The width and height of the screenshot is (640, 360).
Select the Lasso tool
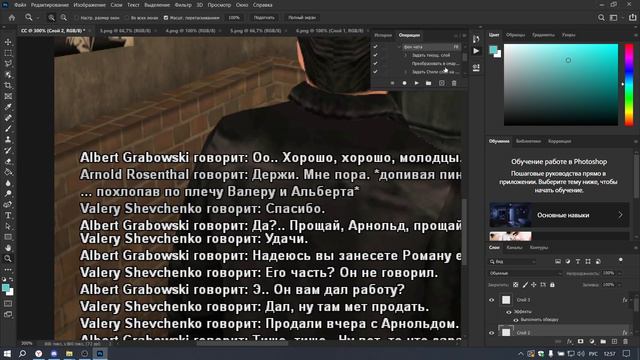pos(8,64)
